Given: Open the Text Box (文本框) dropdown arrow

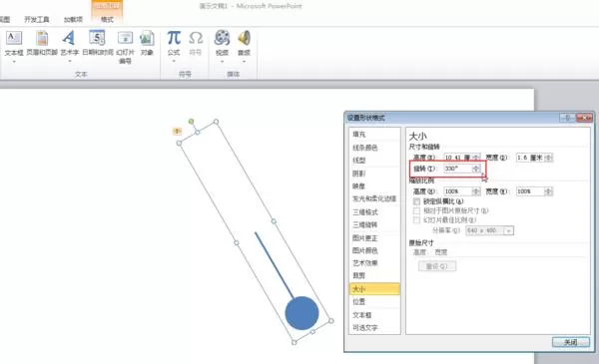Looking at the screenshot, I should (x=14, y=61).
